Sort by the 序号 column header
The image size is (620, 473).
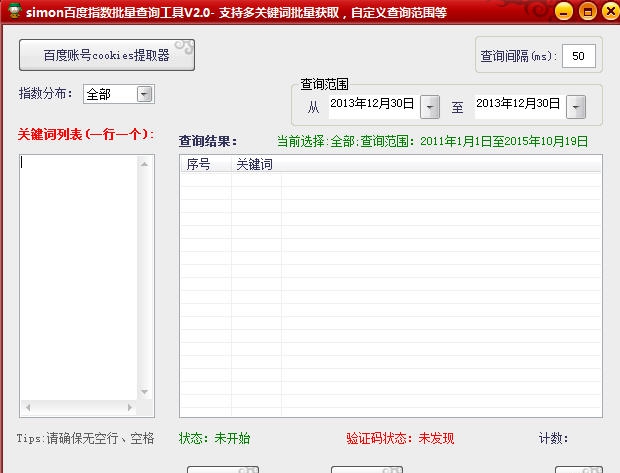[x=206, y=164]
